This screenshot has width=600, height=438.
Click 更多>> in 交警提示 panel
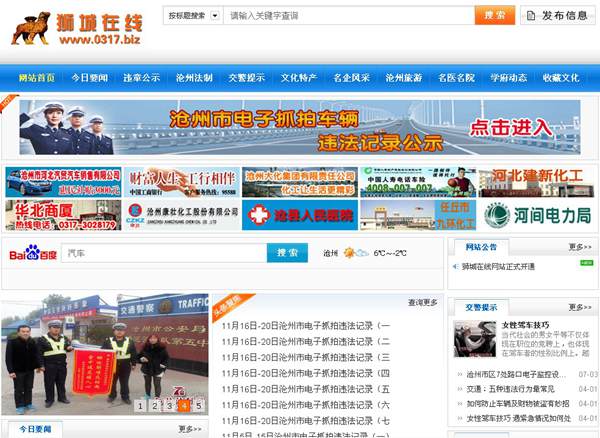580,308
